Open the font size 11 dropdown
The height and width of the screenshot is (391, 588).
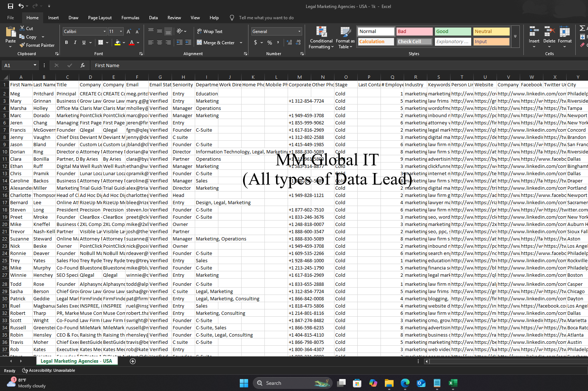[x=121, y=32]
